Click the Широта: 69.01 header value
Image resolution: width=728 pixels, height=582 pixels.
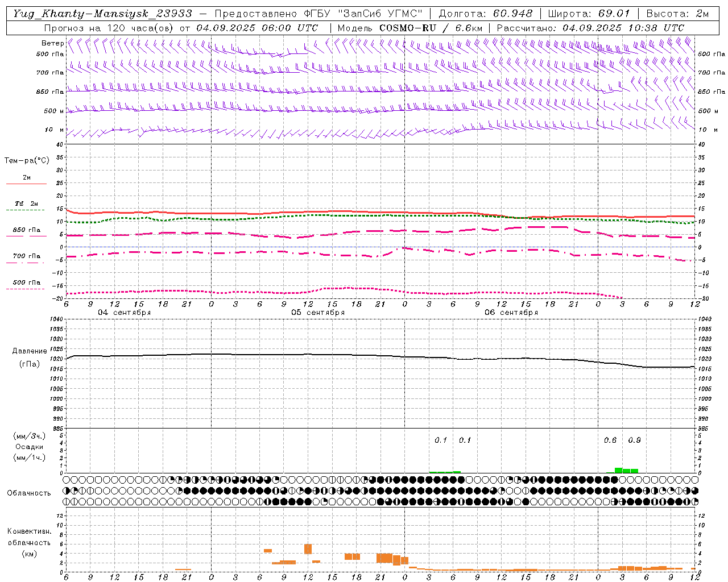(589, 14)
